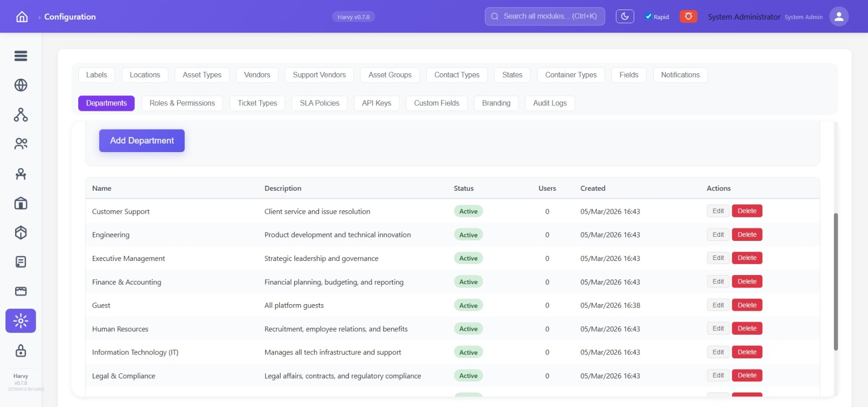Open the globe icon in sidebar
The image size is (868, 407).
pyautogui.click(x=21, y=85)
